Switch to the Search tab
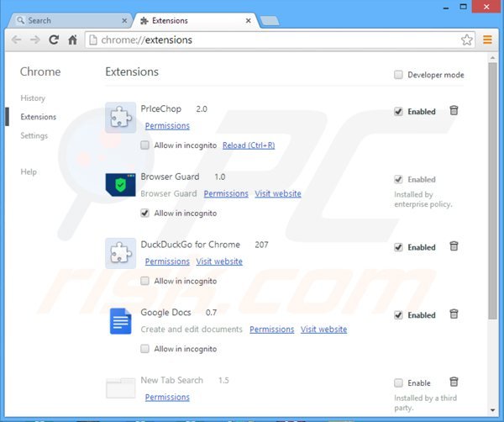 (69, 21)
